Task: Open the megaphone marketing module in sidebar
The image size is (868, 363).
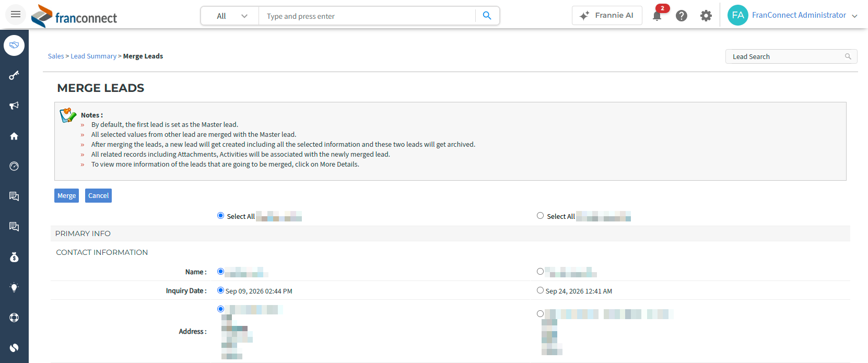Action: click(x=14, y=106)
